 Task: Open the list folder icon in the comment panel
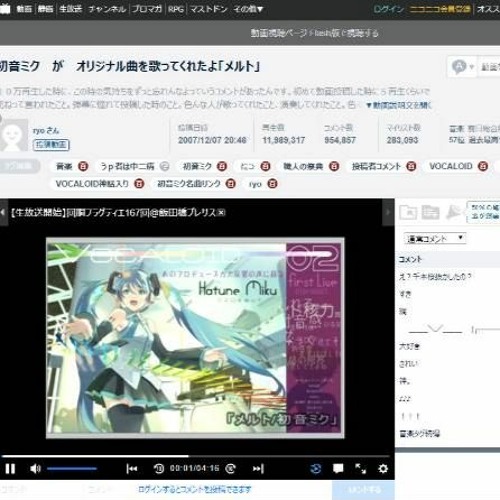430,212
